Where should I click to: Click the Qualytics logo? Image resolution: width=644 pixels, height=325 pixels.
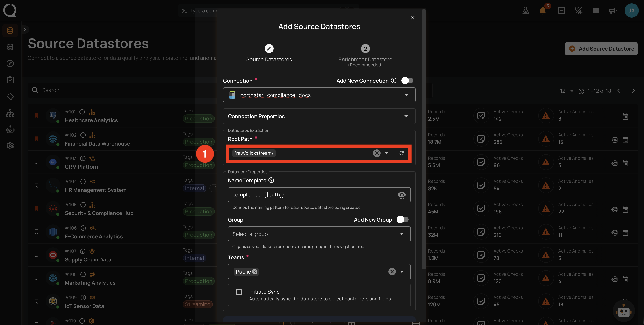[10, 10]
